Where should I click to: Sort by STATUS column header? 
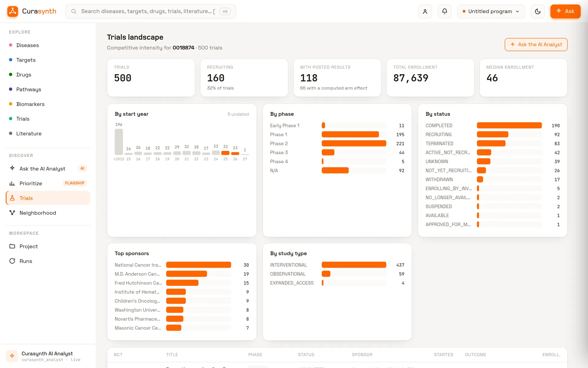click(x=306, y=355)
